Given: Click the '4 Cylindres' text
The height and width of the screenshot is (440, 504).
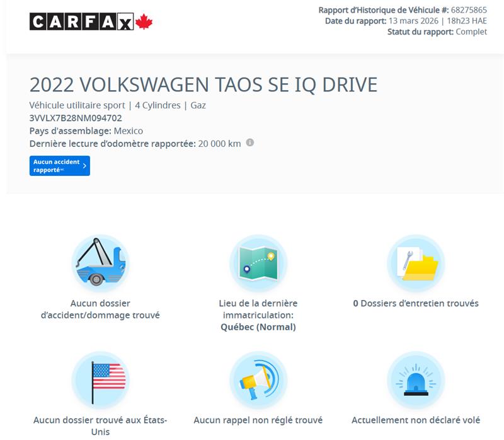Looking at the screenshot, I should pos(158,105).
